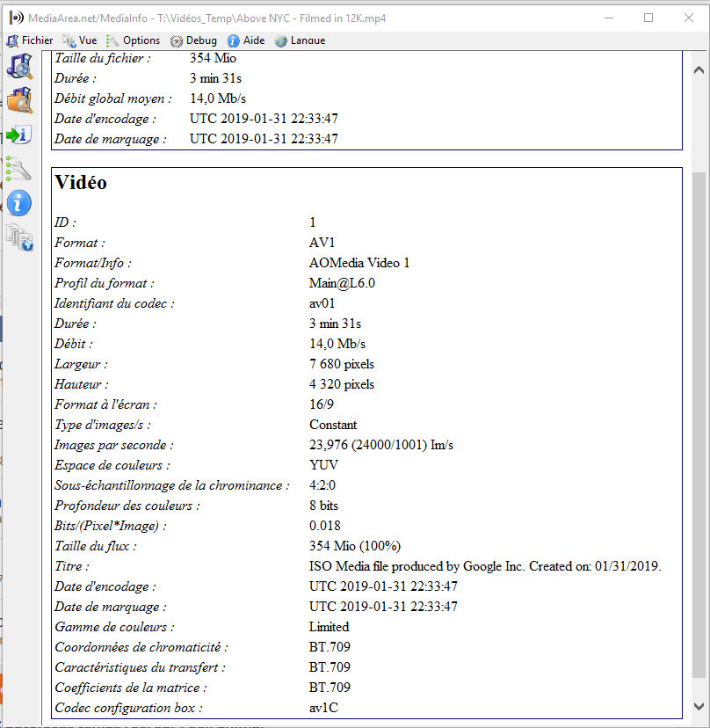Click the open file icon in sidebar
Viewport: 710px width, 728px height.
click(x=19, y=66)
